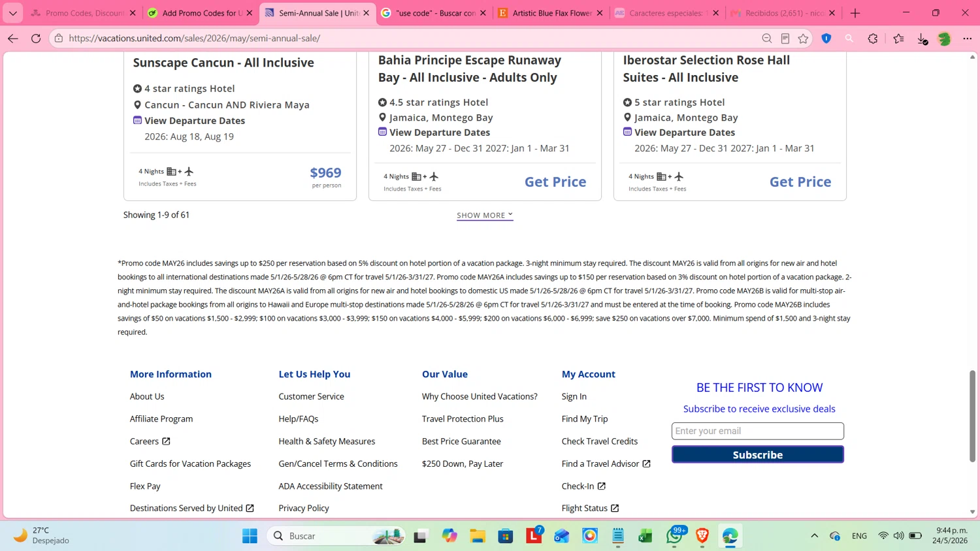Open the favorites list icon in toolbar
Screen dimensions: 980x551
[x=899, y=39]
